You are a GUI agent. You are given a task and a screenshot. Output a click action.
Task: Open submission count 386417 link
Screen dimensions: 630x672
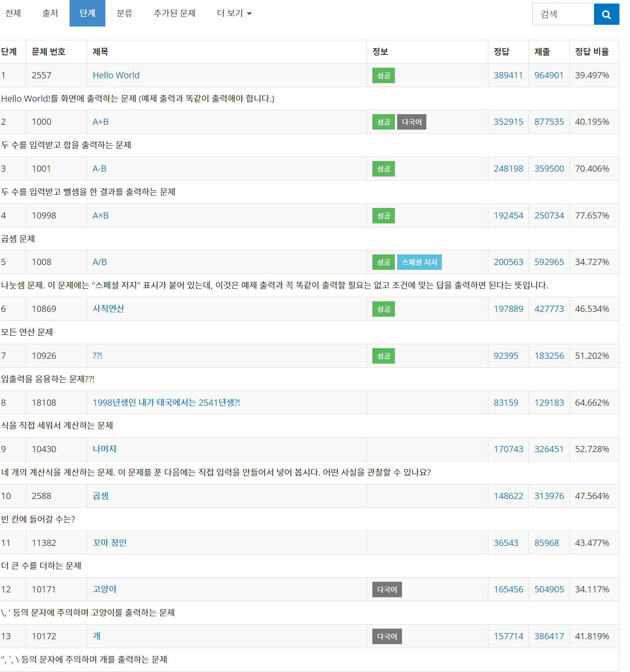coord(549,636)
